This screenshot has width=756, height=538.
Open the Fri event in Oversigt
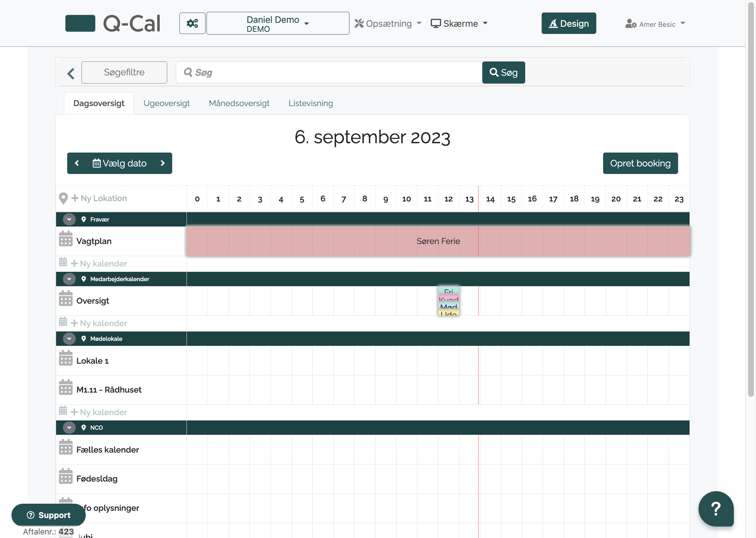(449, 290)
